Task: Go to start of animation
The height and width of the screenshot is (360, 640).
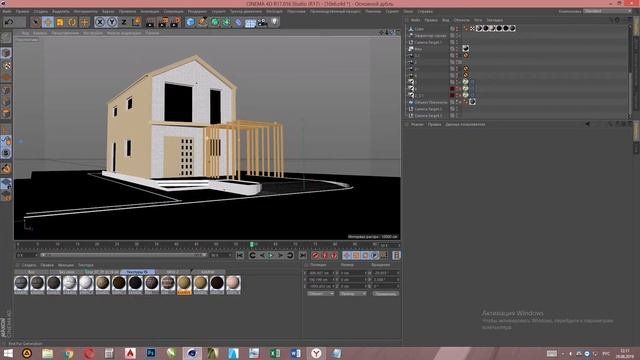Action: click(x=240, y=256)
